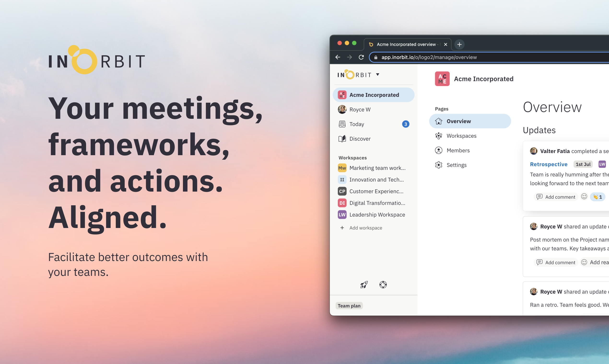609x364 pixels.
Task: Open the Discover page
Action: click(374, 139)
